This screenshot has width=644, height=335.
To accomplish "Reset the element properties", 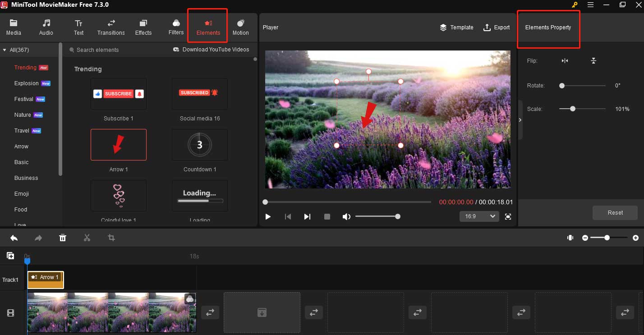I will click(615, 213).
